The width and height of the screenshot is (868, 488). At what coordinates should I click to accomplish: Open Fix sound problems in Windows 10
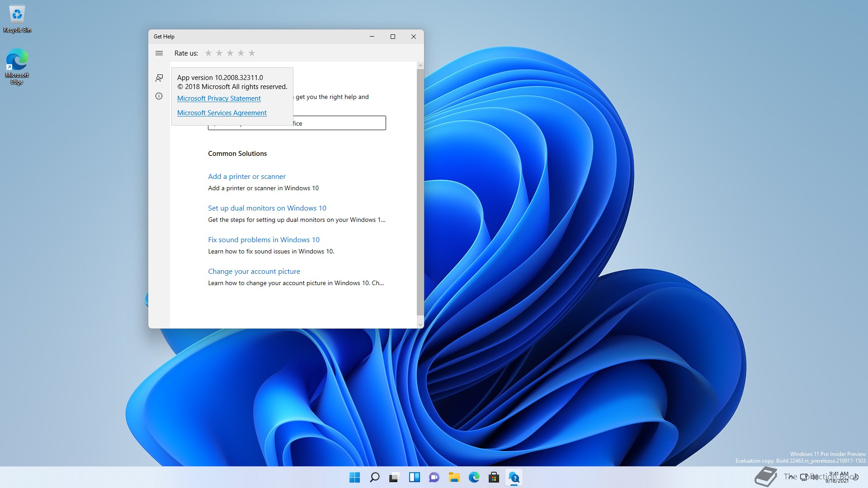pos(264,240)
